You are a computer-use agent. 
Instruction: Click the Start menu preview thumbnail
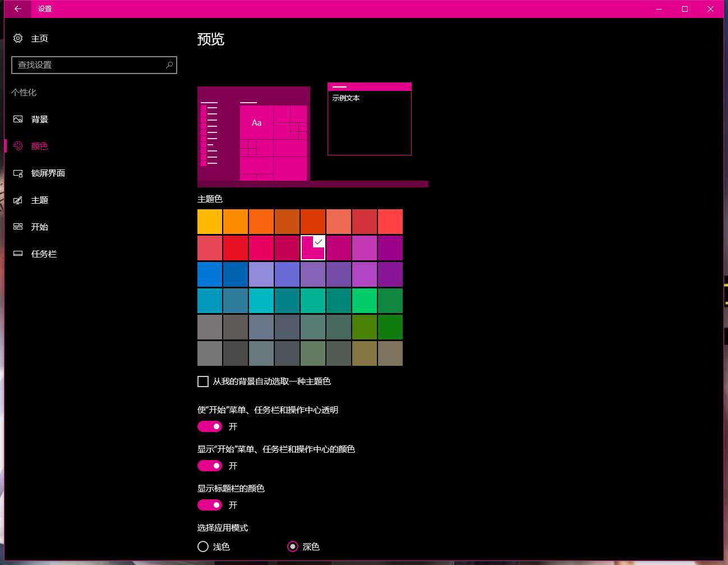pos(254,134)
